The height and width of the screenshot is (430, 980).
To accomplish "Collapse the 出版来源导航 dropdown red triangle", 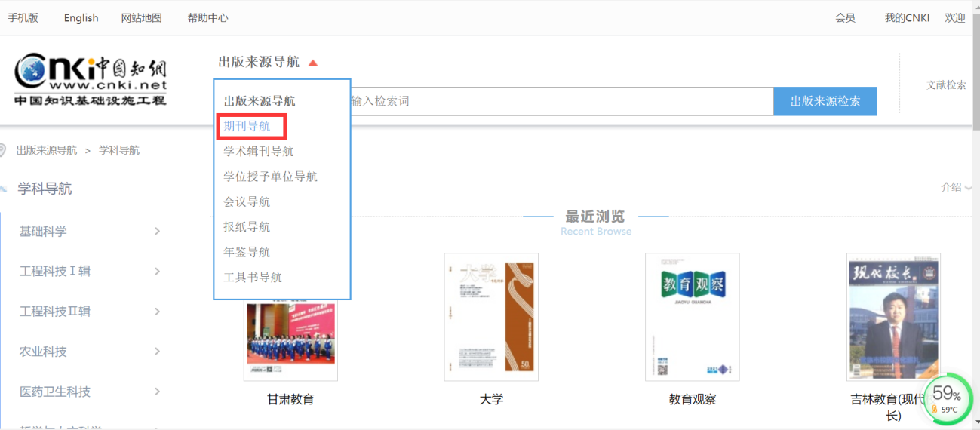I will coord(313,63).
